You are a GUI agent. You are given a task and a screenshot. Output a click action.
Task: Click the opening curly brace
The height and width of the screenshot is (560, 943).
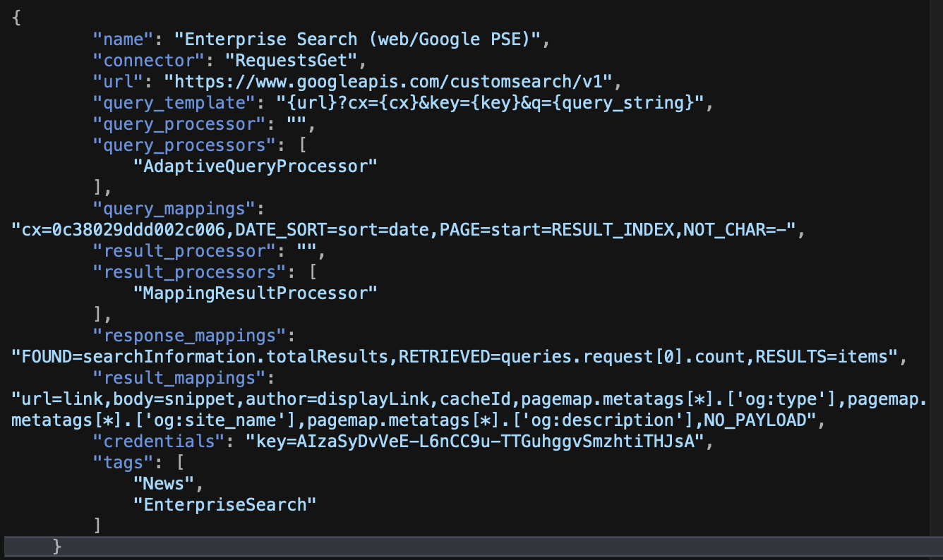(16, 18)
